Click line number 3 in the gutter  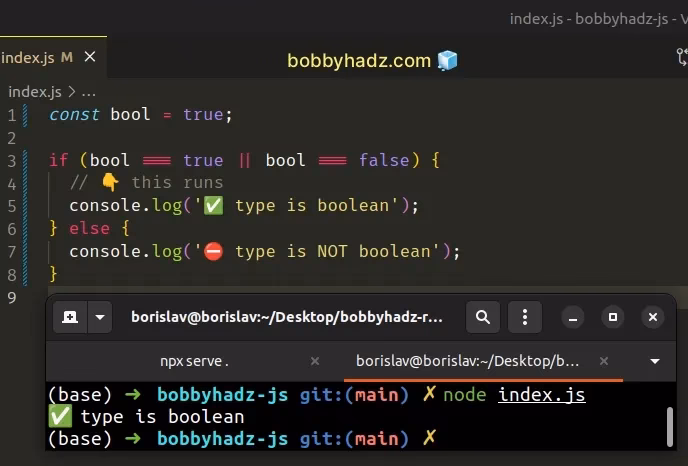pyautogui.click(x=12, y=161)
